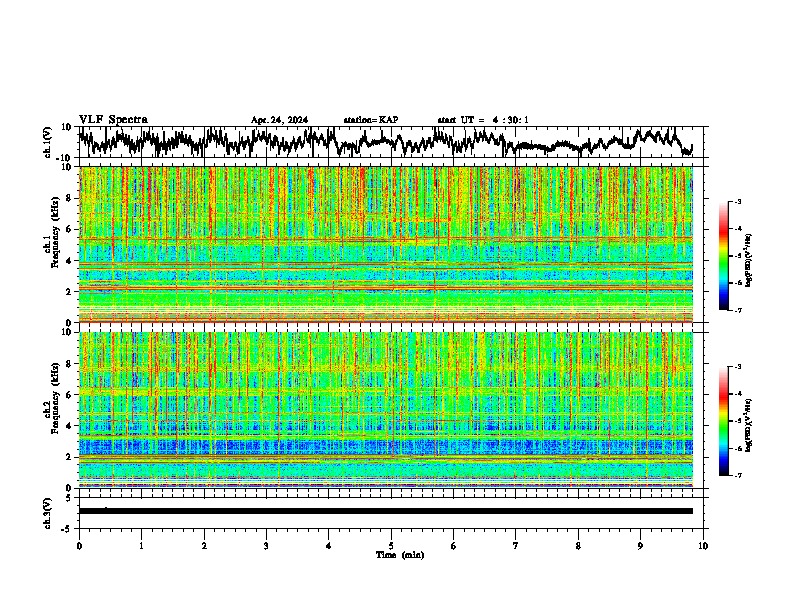Click the time axis tick label "5"

391,546
